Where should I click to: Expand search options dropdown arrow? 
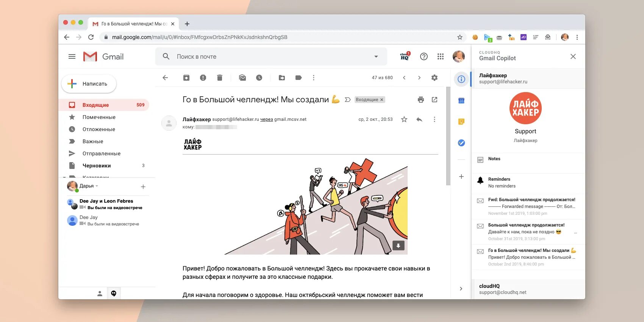point(376,56)
